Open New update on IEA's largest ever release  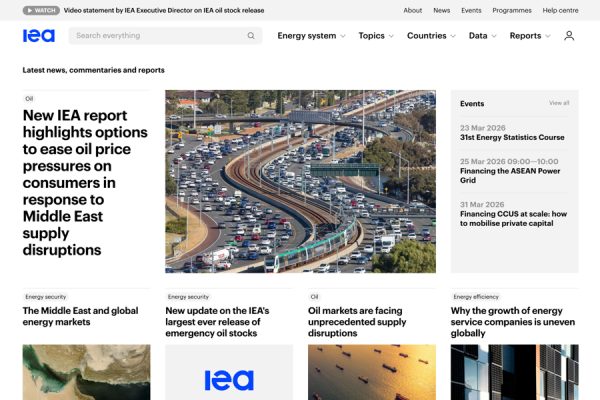pyautogui.click(x=217, y=322)
